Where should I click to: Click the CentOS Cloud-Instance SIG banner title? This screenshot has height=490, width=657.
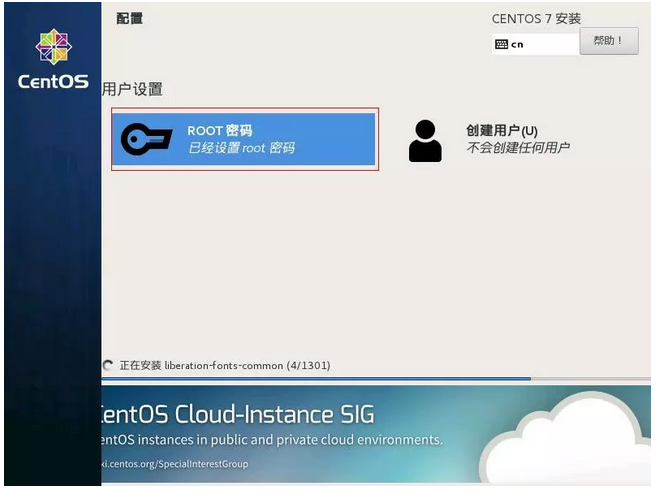point(238,415)
